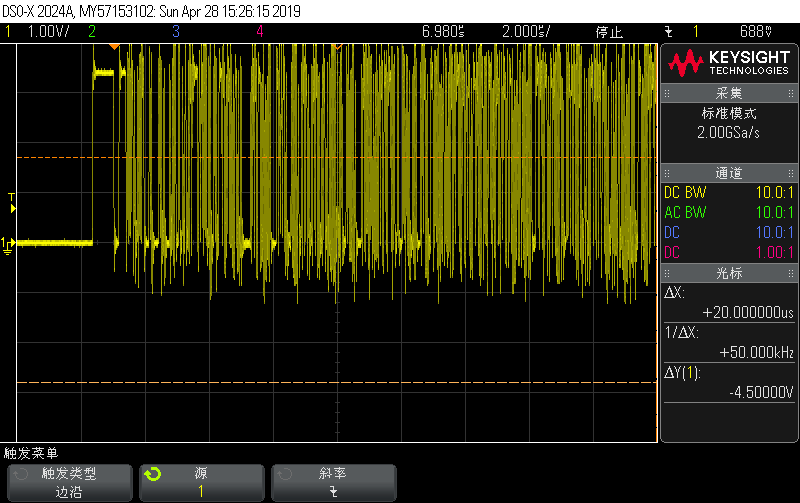Click the yellow DC BW 10.0:1 row

729,192
